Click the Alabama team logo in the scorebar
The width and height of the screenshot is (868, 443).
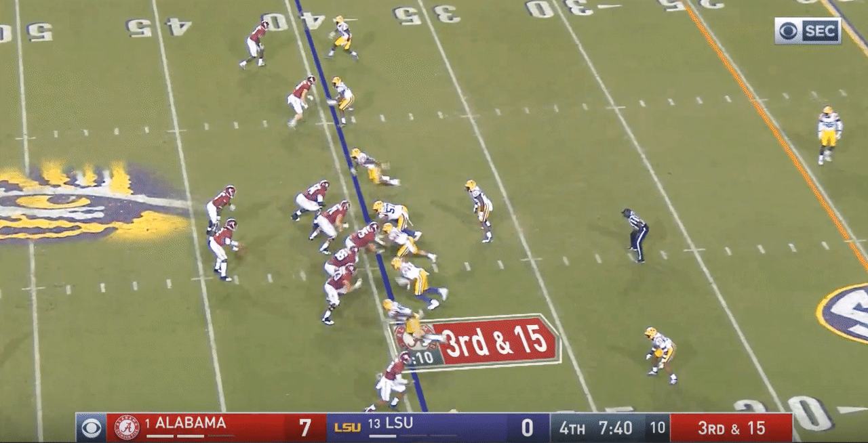[x=126, y=427]
